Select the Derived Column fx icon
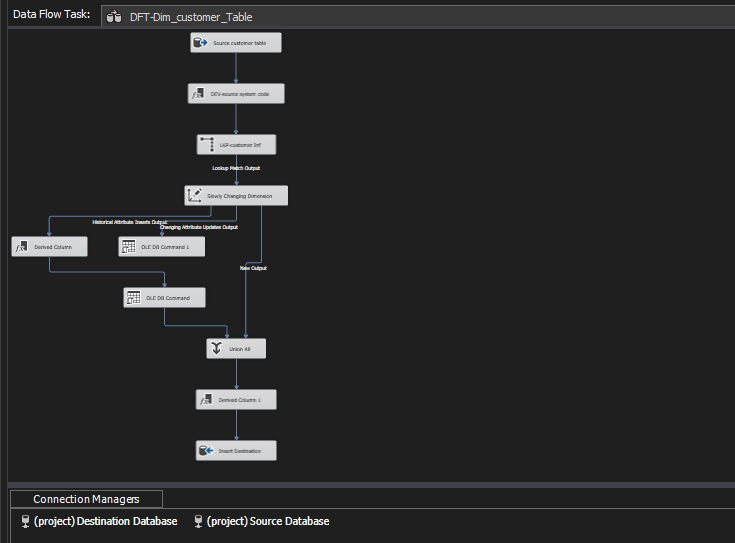The height and width of the screenshot is (543, 735). pos(22,247)
